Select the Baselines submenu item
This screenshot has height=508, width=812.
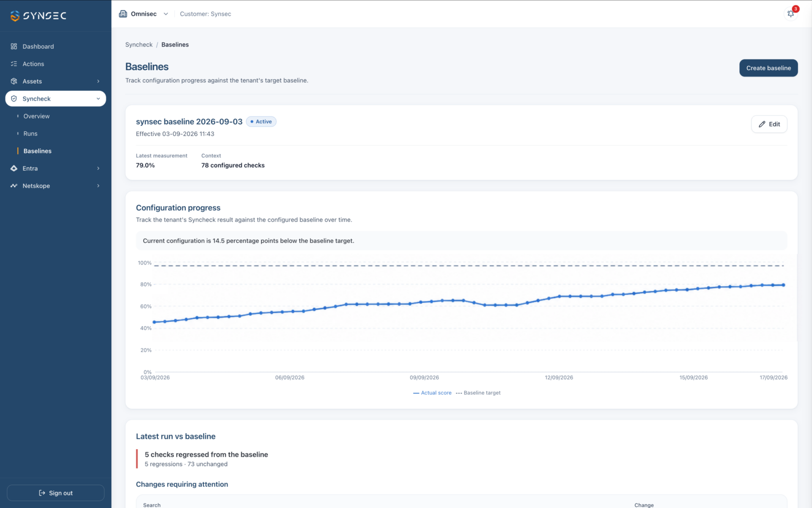(x=38, y=151)
